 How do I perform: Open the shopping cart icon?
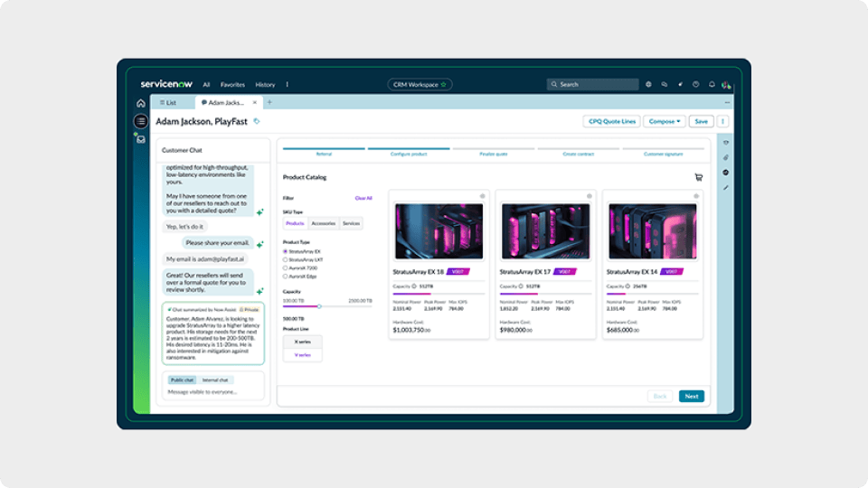(698, 177)
